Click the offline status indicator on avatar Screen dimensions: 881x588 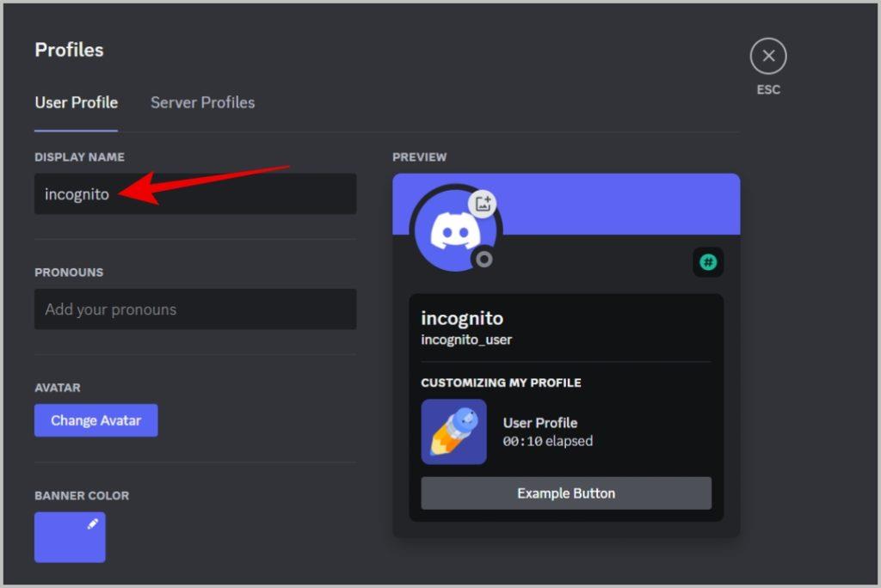click(x=484, y=260)
